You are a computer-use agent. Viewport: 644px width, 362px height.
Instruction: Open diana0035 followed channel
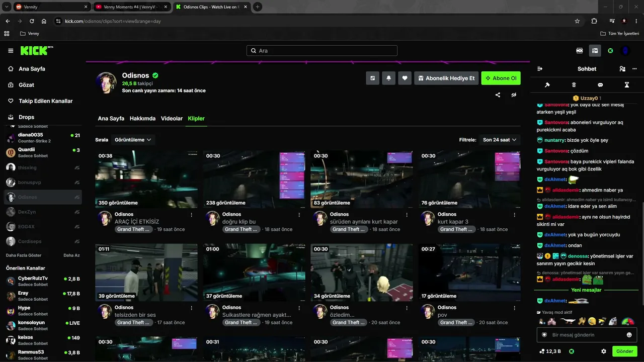click(x=43, y=138)
